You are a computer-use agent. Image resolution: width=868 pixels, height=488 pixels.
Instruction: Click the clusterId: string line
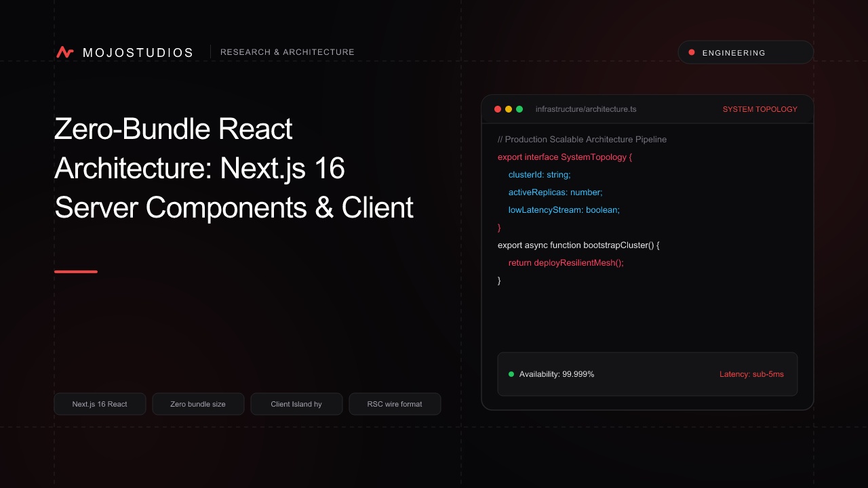tap(540, 175)
